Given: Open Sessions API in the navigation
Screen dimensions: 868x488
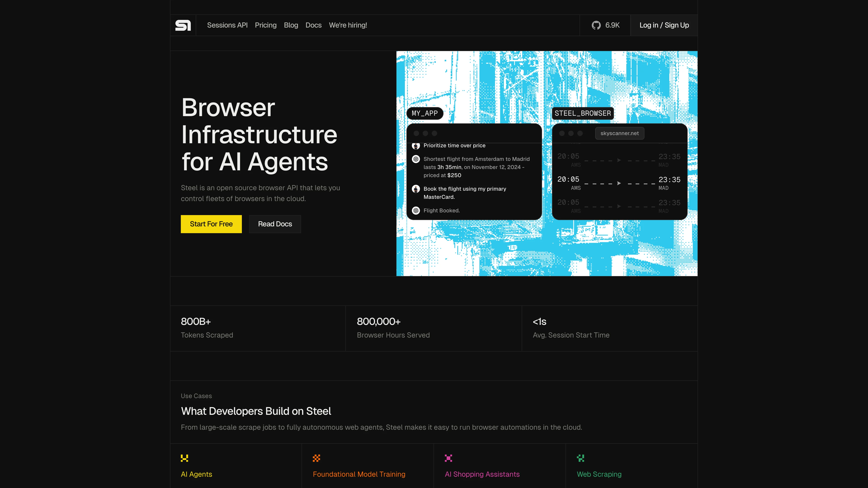Looking at the screenshot, I should tap(227, 25).
